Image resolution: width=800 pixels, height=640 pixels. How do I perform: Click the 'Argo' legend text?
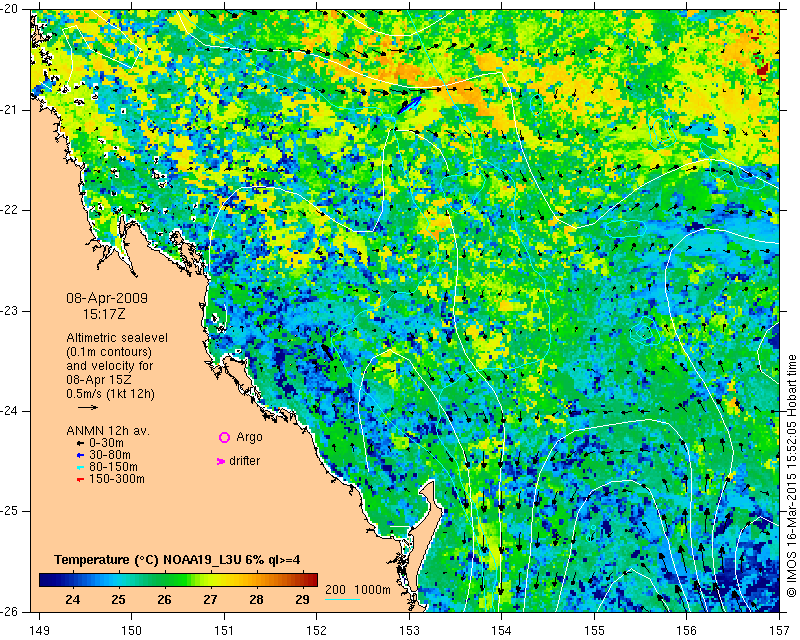(x=249, y=437)
